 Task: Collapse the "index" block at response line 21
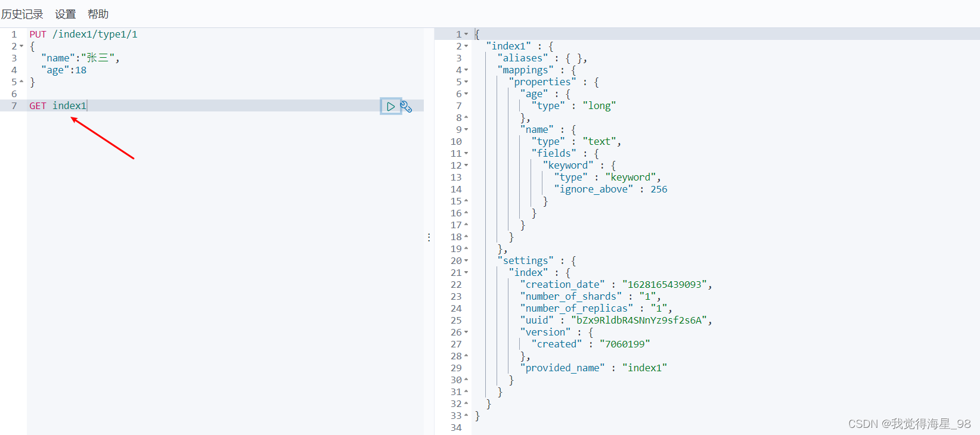466,272
